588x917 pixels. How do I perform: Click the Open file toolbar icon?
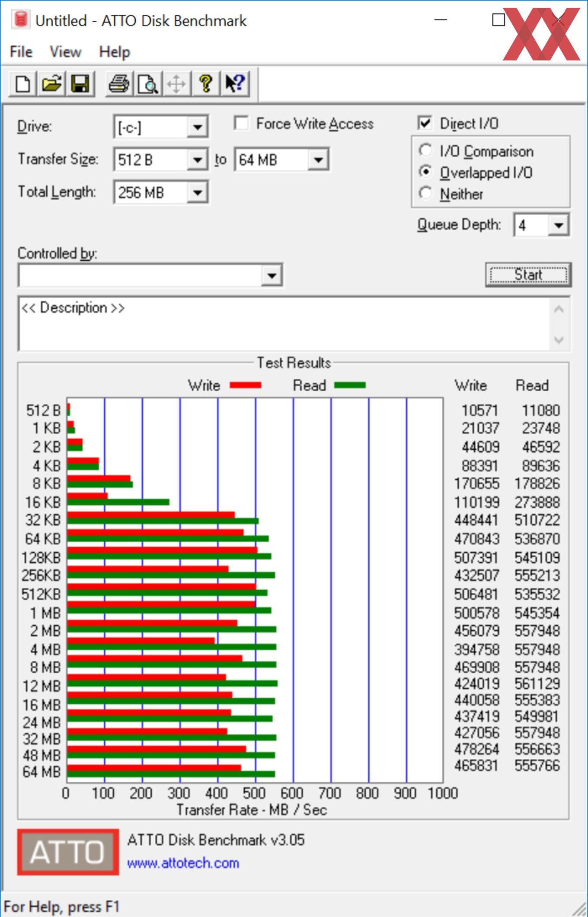[51, 83]
